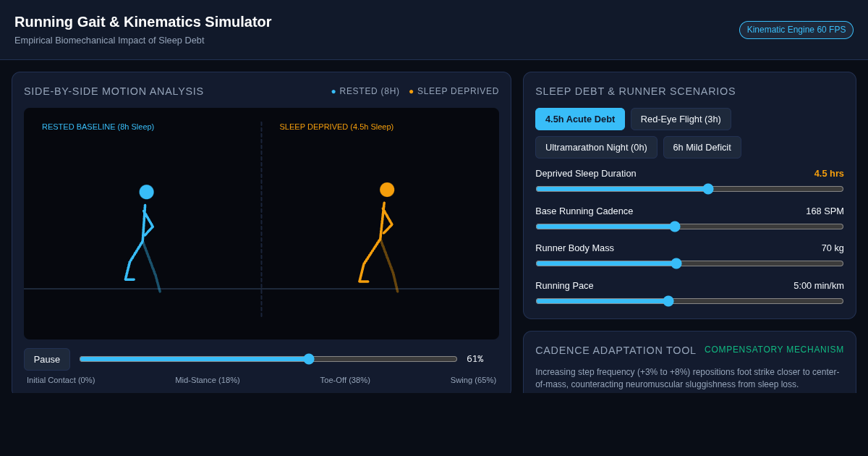Click the Running Gait & Kinematics Simulator title
Viewport: 868px width, 456px height.
pyautogui.click(x=143, y=22)
